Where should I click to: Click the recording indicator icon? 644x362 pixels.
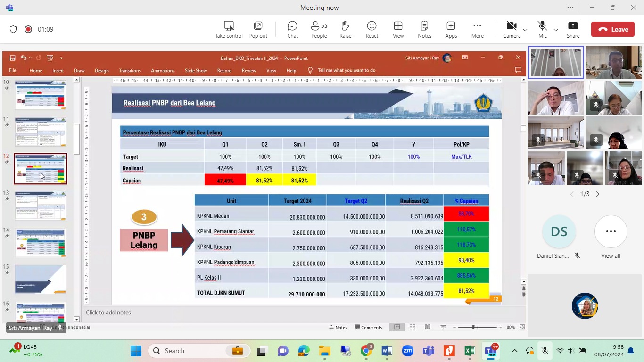point(28,29)
